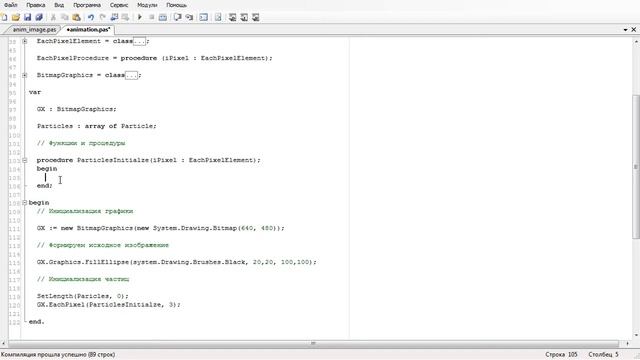Click the horizontal scrollbar right arrow
Viewport: 640px width, 360px height.
(x=627, y=344)
